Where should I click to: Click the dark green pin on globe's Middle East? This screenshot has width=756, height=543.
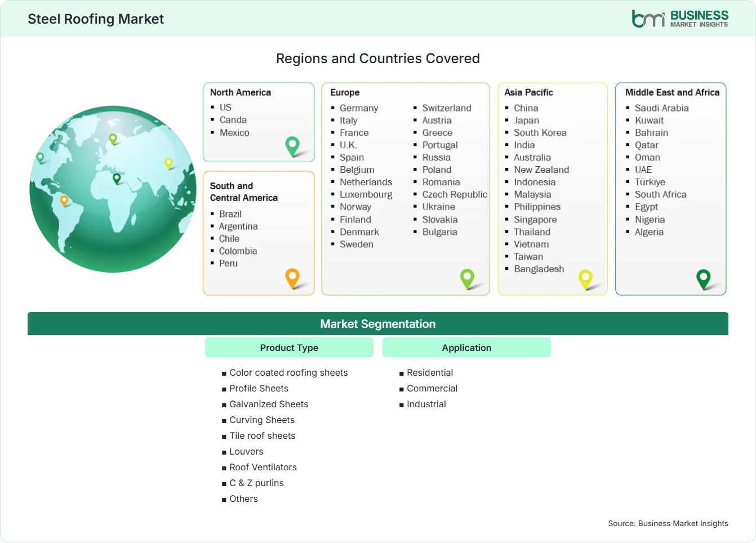[x=117, y=179]
